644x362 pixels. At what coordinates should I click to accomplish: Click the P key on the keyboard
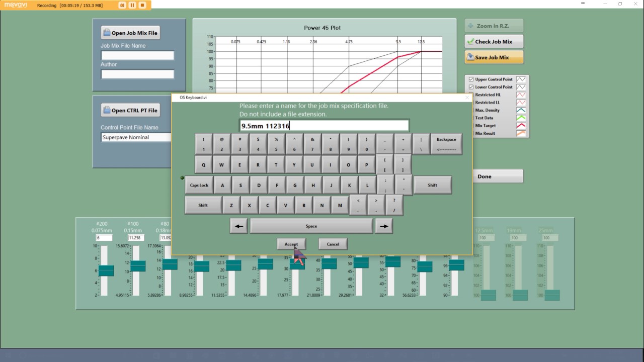coord(366,164)
